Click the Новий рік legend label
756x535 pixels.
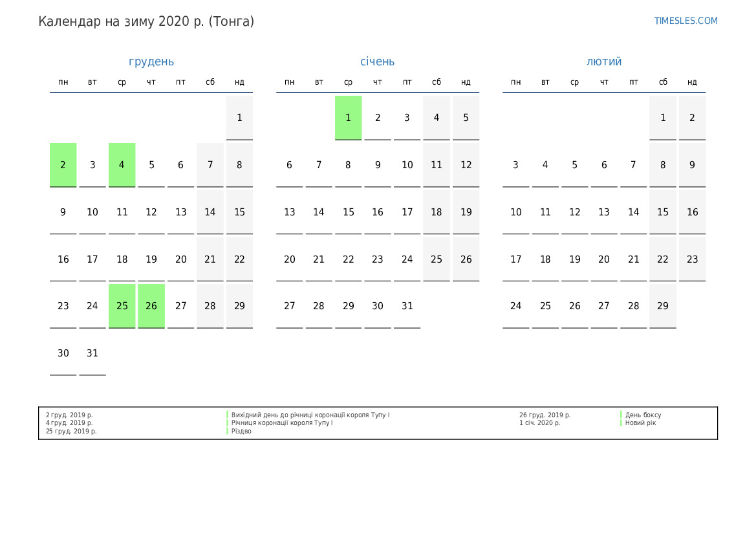pos(640,423)
